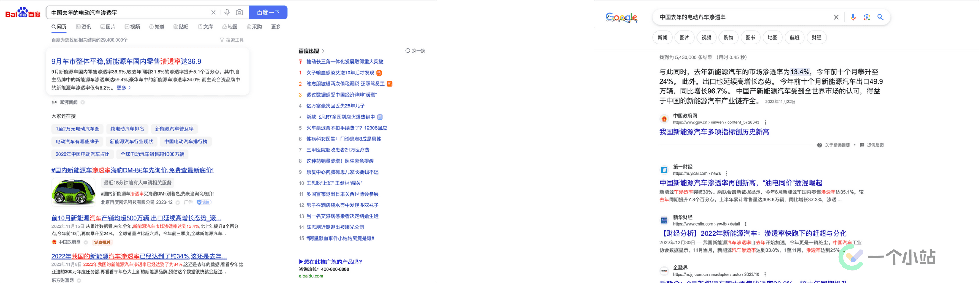Viewport: 980px width, 284px height.
Task: Click the Google voice search microphone icon
Action: click(x=853, y=17)
